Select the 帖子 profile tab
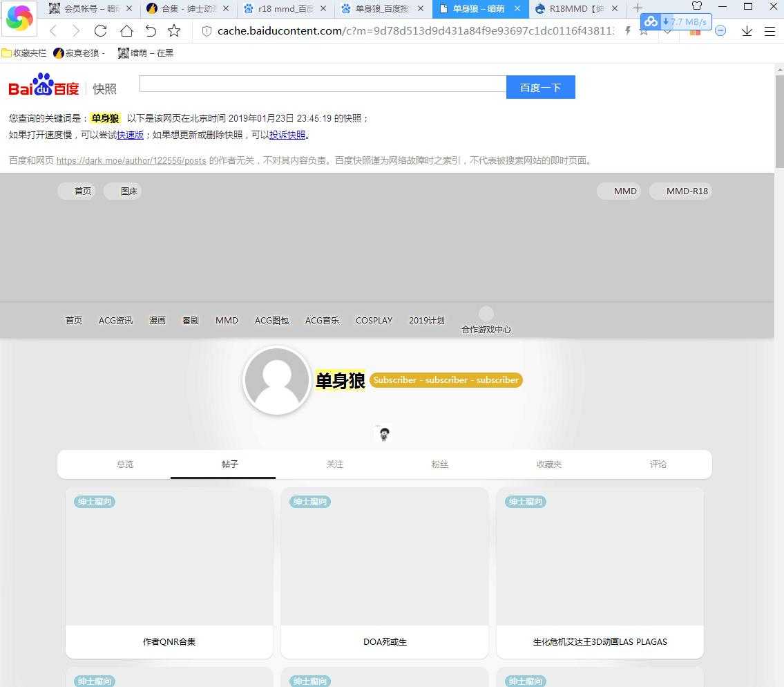784x687 pixels. [x=230, y=464]
